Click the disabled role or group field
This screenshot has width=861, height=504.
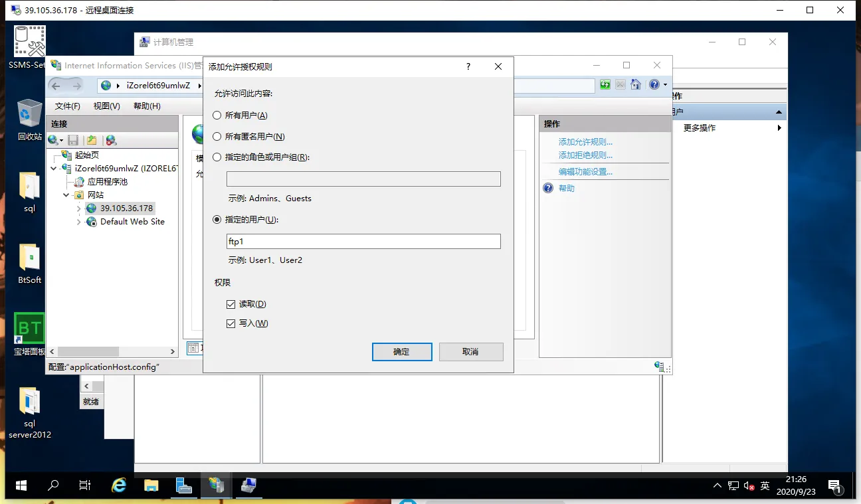pos(363,179)
